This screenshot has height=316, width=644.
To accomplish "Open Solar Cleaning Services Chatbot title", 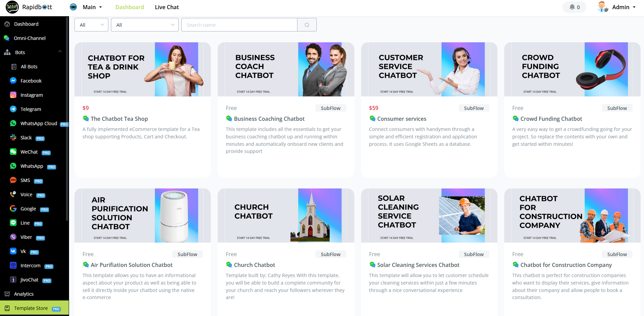I will (418, 265).
